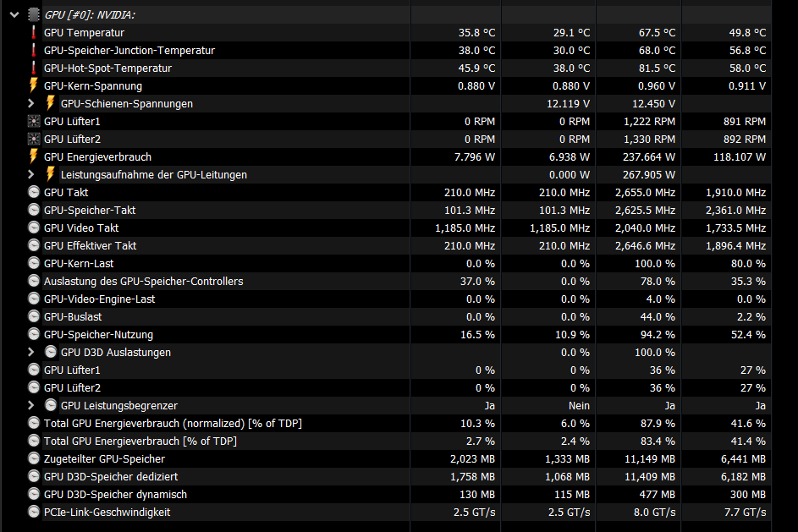
Task: Click the 94.2 % memory usage maximum
Action: (658, 335)
